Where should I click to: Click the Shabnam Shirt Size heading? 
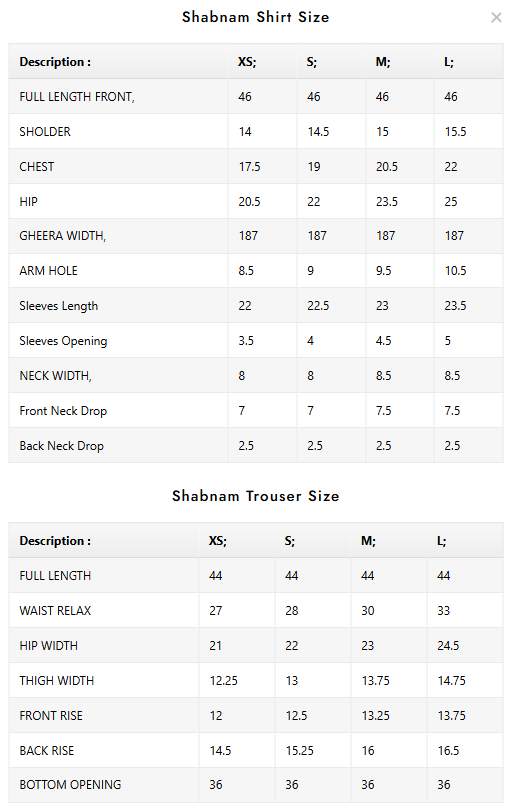click(256, 17)
